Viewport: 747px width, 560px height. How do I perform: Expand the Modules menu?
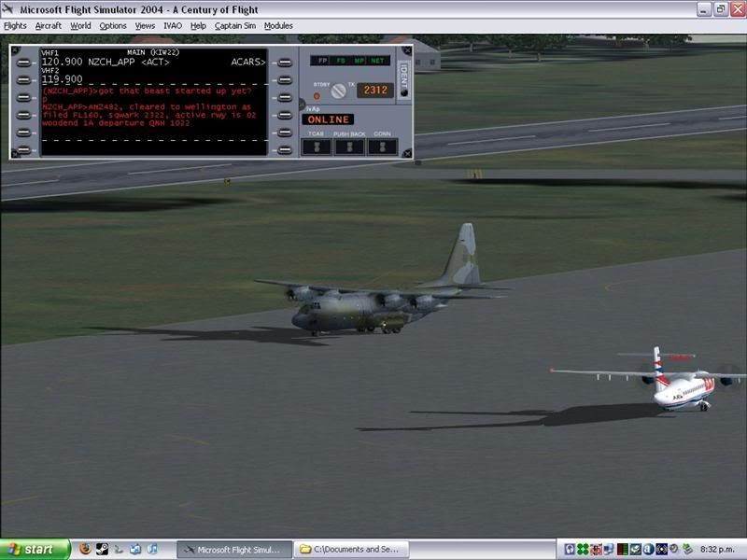point(278,26)
